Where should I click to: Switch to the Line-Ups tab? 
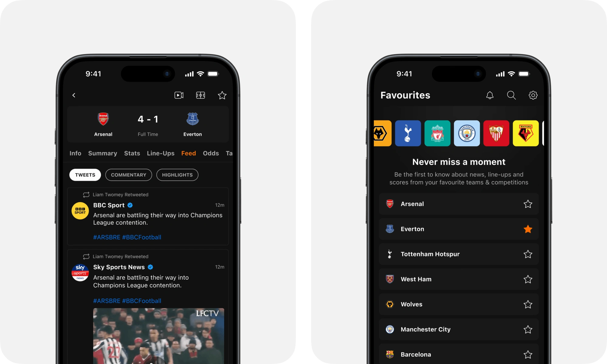(x=161, y=153)
